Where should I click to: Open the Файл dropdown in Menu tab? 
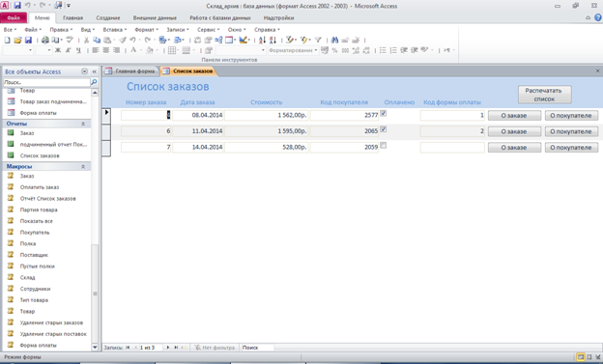tap(33, 30)
